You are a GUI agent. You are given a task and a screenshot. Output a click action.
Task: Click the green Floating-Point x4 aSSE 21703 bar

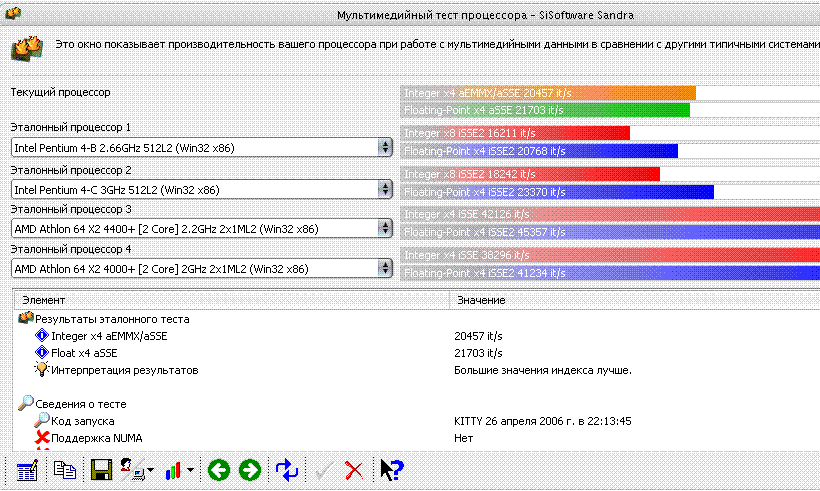[x=545, y=110]
